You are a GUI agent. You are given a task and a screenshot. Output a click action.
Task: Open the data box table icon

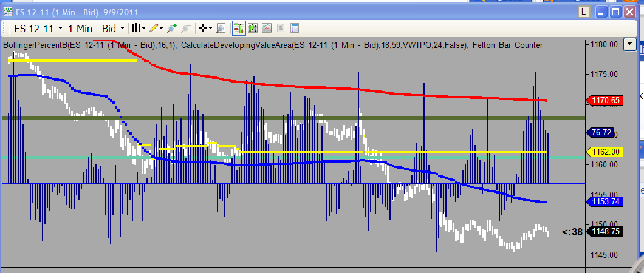(x=295, y=29)
